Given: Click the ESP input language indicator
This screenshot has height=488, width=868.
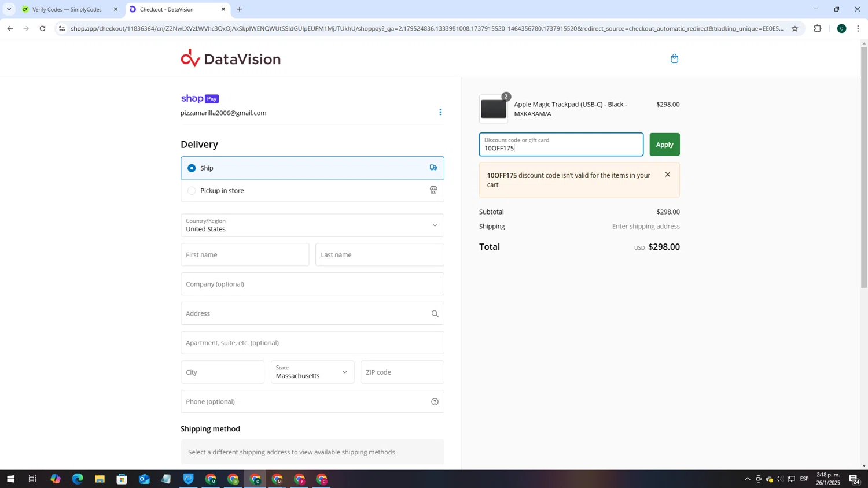Looking at the screenshot, I should coord(804,479).
